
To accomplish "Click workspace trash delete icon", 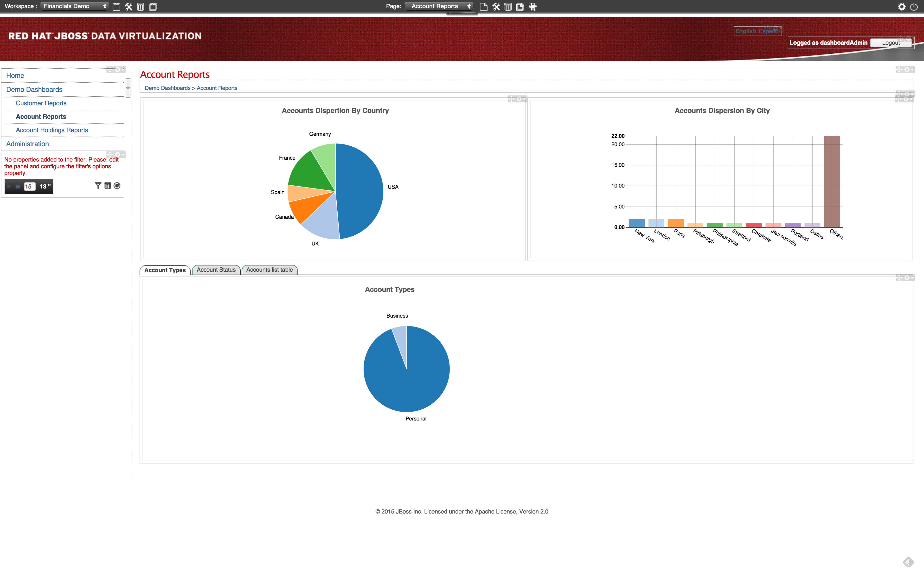I will pos(141,6).
